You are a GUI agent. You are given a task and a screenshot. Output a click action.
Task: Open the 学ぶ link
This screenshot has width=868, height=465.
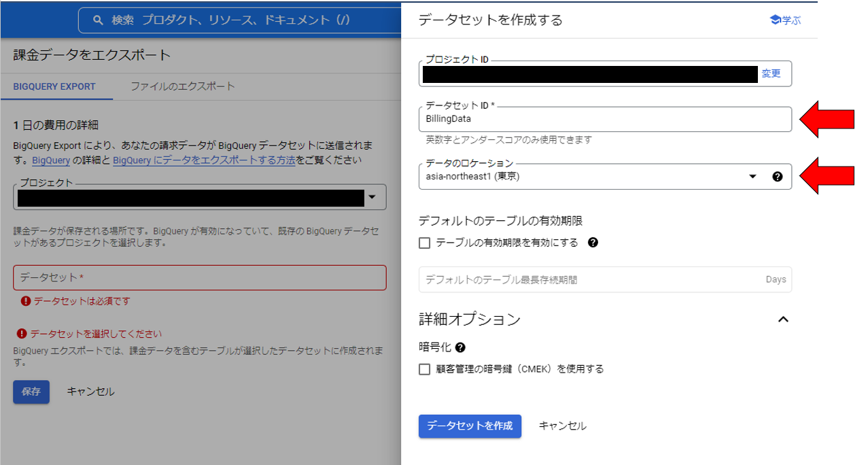point(785,20)
